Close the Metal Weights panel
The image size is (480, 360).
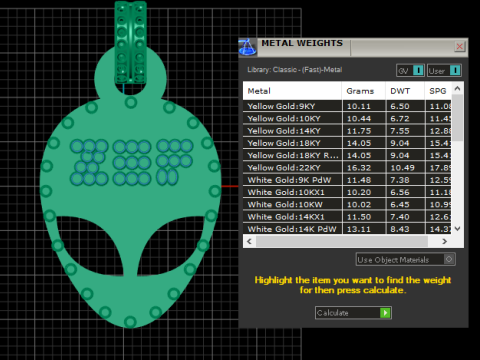point(459,46)
